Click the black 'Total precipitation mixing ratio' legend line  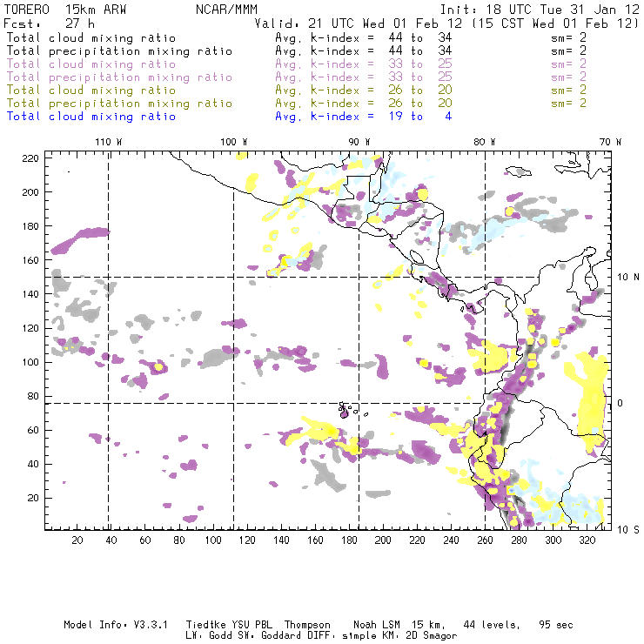pyautogui.click(x=119, y=51)
